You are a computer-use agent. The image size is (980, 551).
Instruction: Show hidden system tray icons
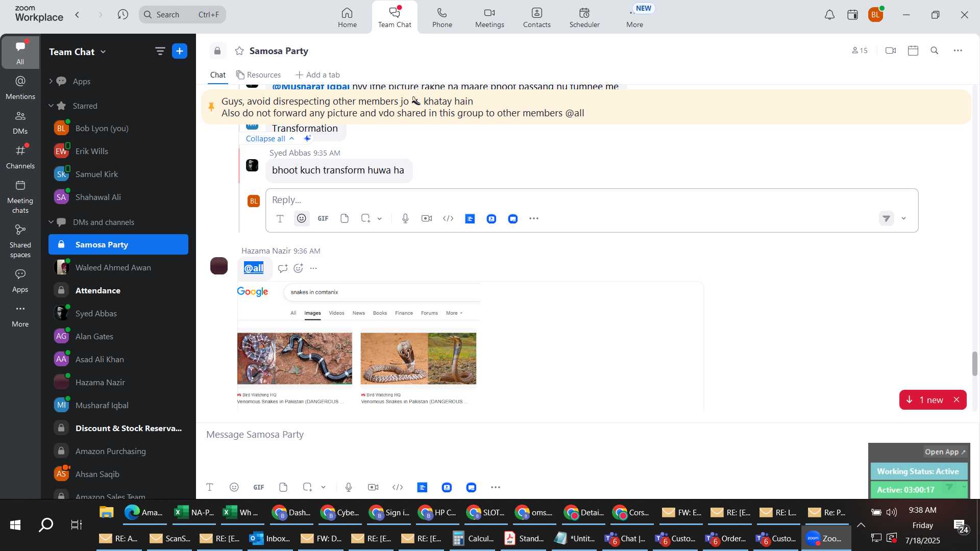pos(861,525)
